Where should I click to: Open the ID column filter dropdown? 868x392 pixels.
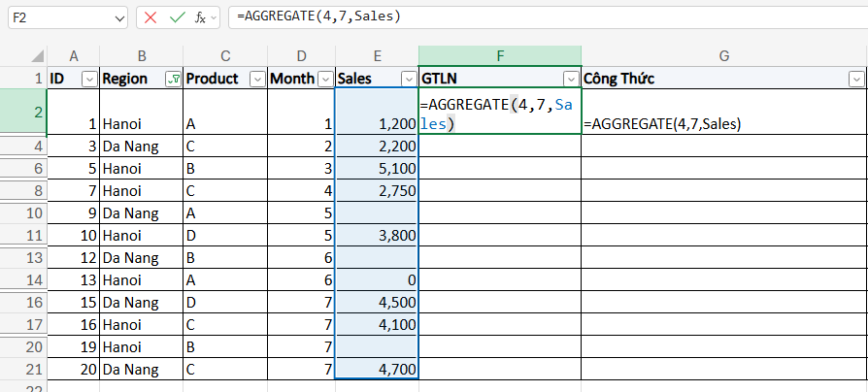(x=89, y=79)
